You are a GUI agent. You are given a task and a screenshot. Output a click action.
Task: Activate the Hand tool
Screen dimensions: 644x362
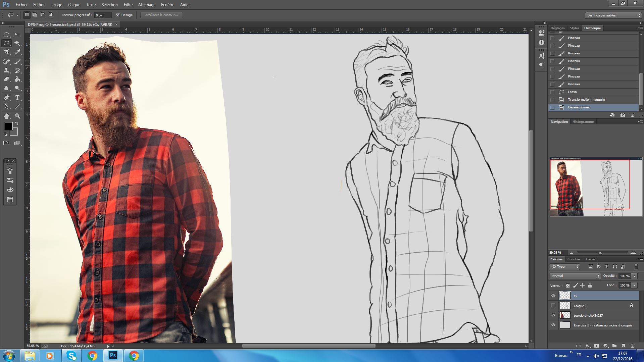click(6, 116)
